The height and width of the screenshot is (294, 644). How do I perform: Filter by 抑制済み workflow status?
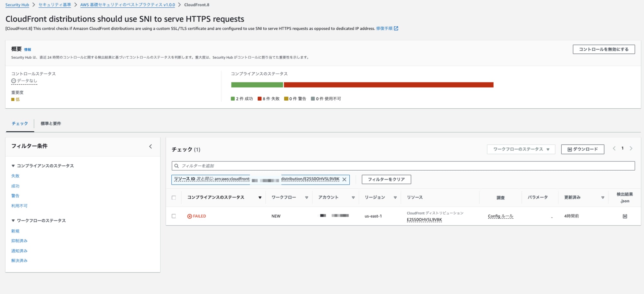pyautogui.click(x=19, y=241)
